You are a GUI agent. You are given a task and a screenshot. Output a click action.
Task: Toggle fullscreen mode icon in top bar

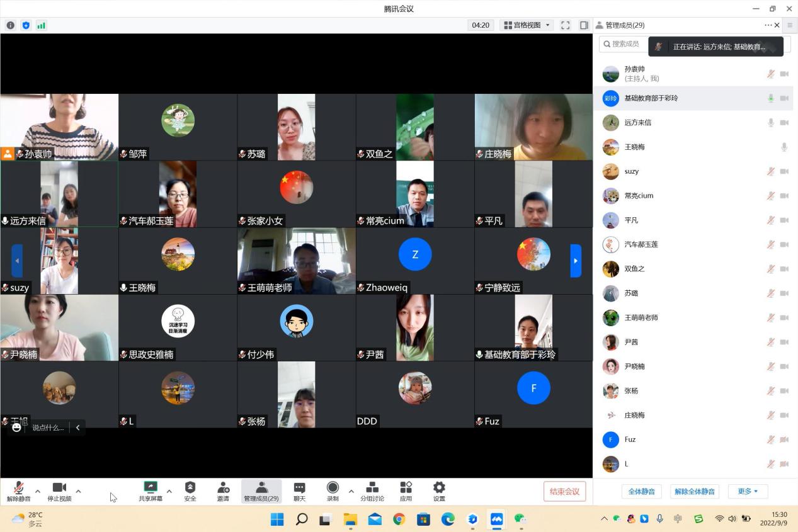coord(566,25)
